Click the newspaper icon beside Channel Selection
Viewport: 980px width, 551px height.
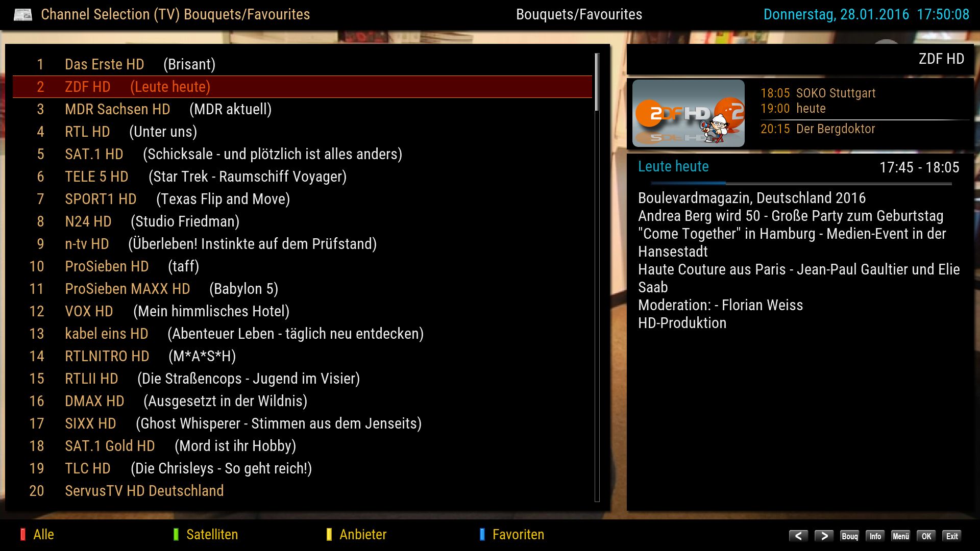click(x=22, y=14)
